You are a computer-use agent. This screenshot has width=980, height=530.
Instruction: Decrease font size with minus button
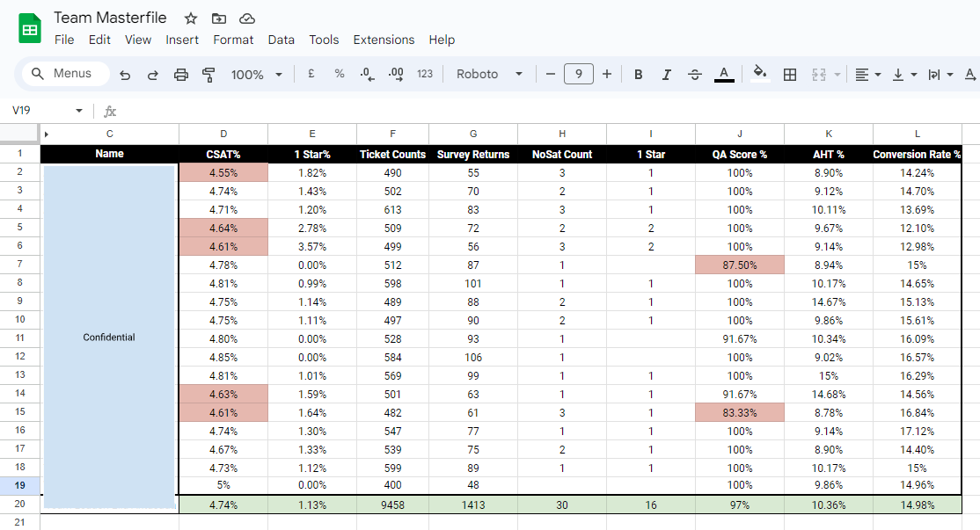tap(551, 74)
